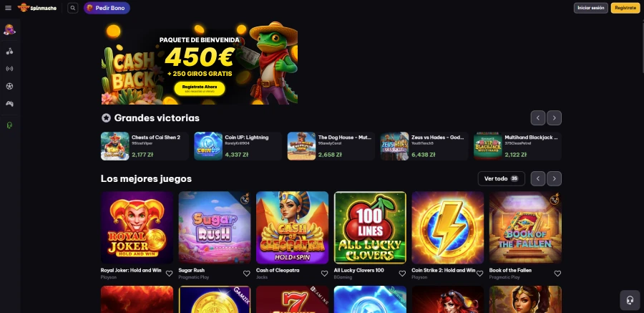Click Ver todo for best games
The height and width of the screenshot is (313, 644).
coord(501,178)
